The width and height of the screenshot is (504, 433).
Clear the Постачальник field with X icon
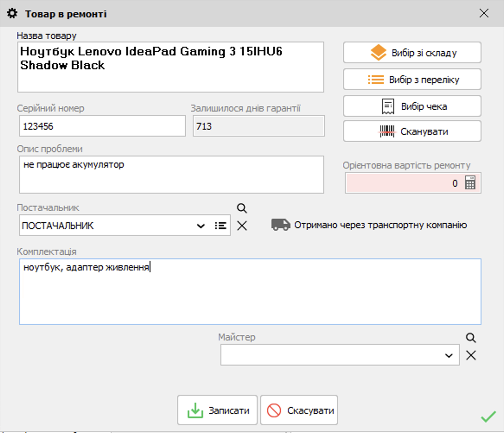click(x=242, y=226)
